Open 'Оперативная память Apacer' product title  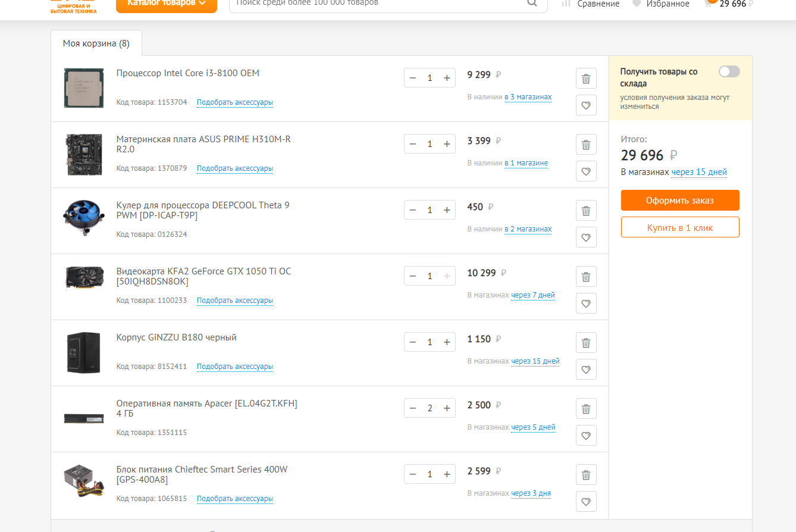[x=207, y=408]
